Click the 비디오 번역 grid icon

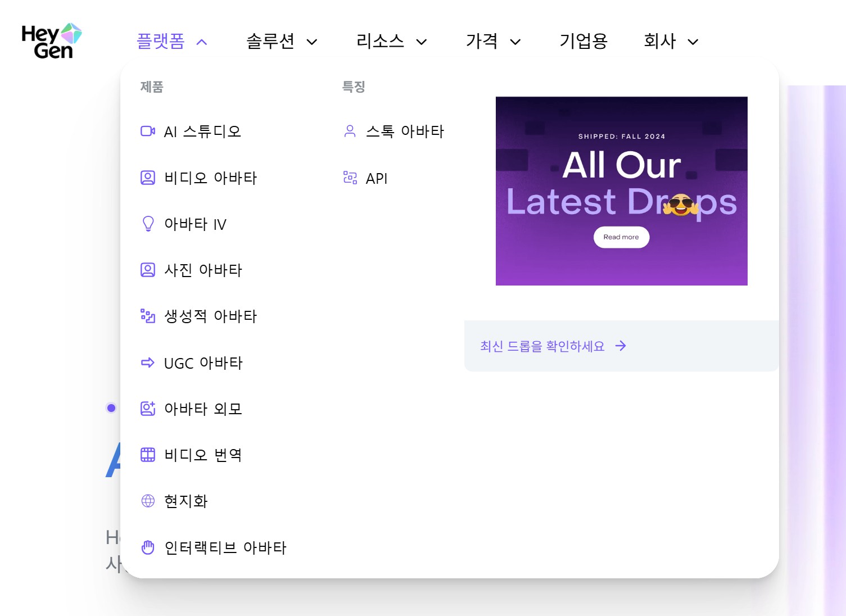147,454
